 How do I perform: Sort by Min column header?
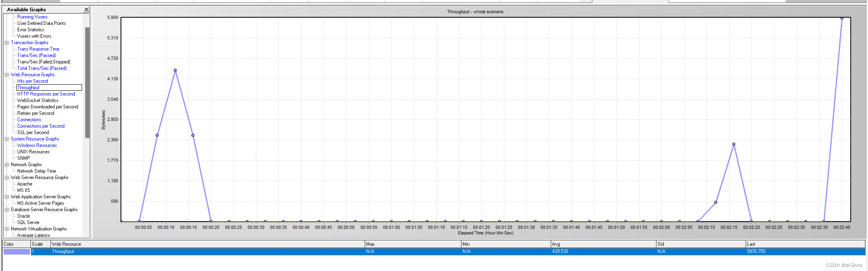click(x=506, y=244)
